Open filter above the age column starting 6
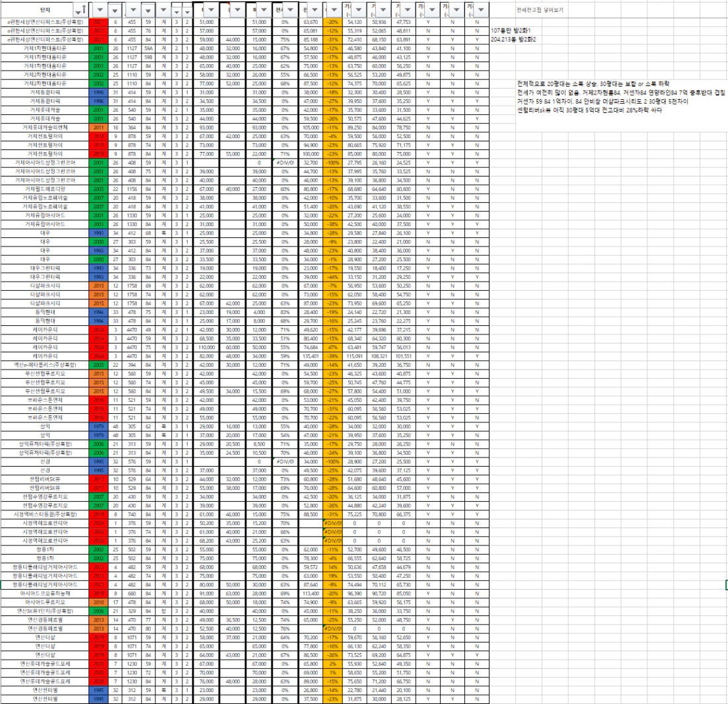The width and height of the screenshot is (728, 704). point(115,10)
